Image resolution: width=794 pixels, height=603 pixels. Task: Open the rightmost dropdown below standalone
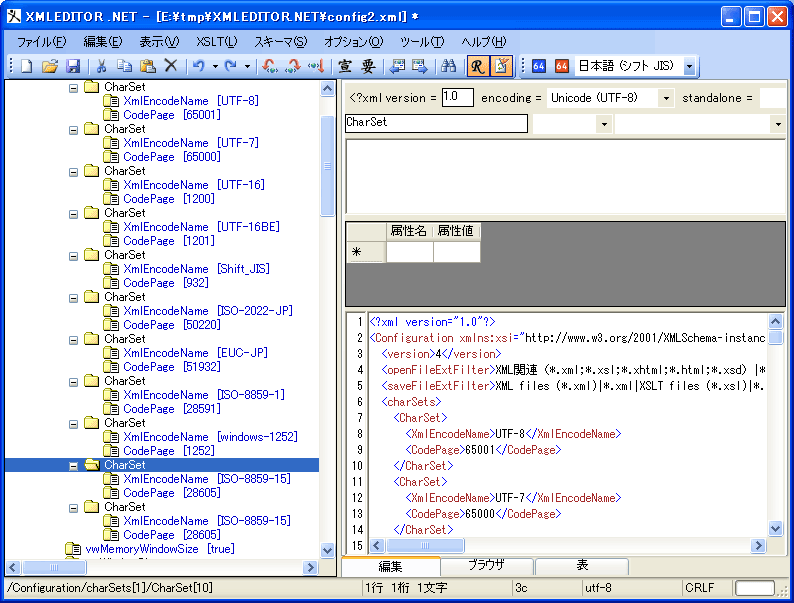[778, 124]
